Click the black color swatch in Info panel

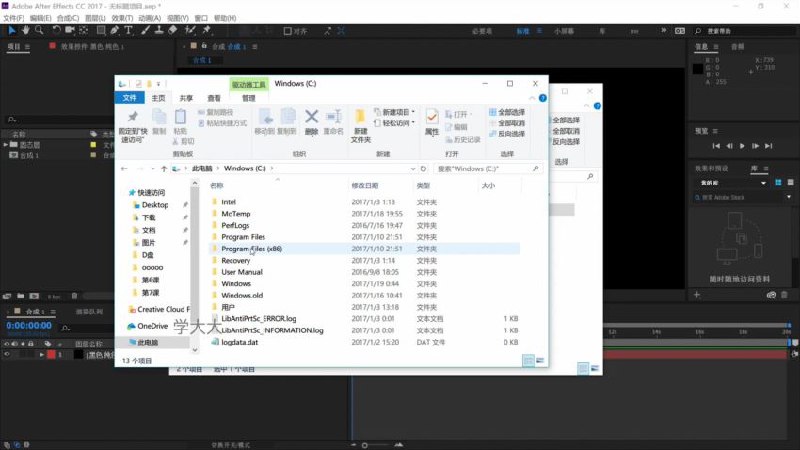pos(698,69)
